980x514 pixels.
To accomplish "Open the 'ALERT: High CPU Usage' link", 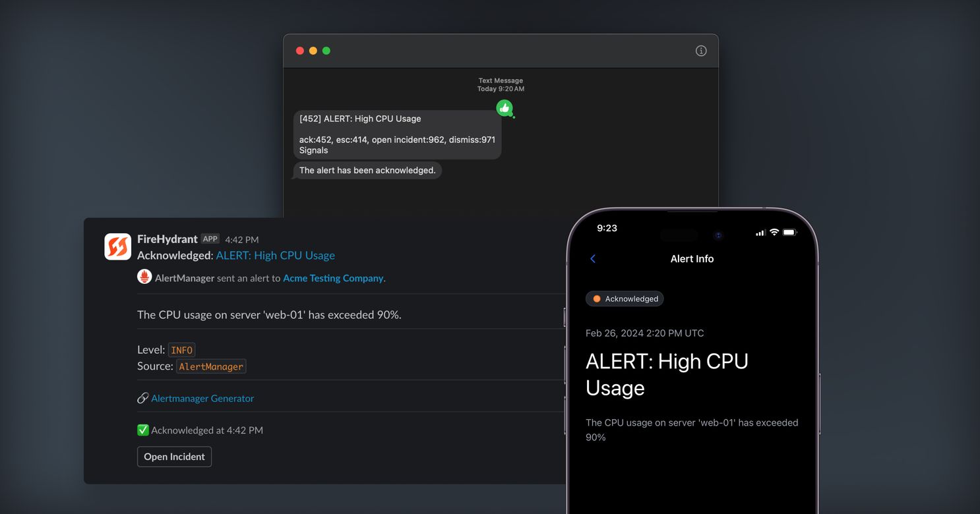I will click(276, 255).
